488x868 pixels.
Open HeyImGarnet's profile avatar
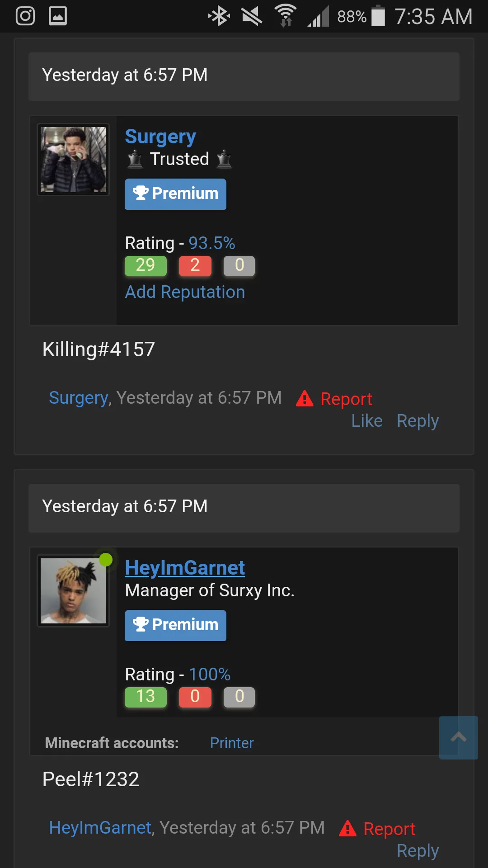tap(73, 591)
